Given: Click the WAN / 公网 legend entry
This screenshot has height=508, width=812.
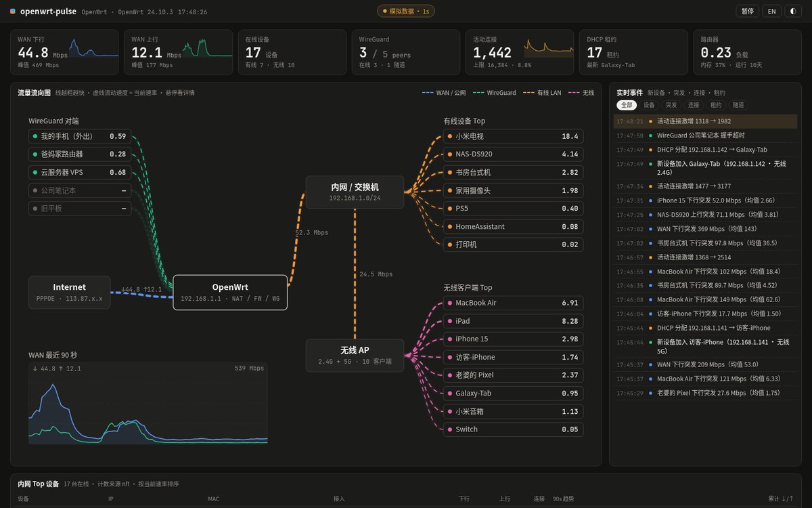Looking at the screenshot, I should [x=444, y=93].
